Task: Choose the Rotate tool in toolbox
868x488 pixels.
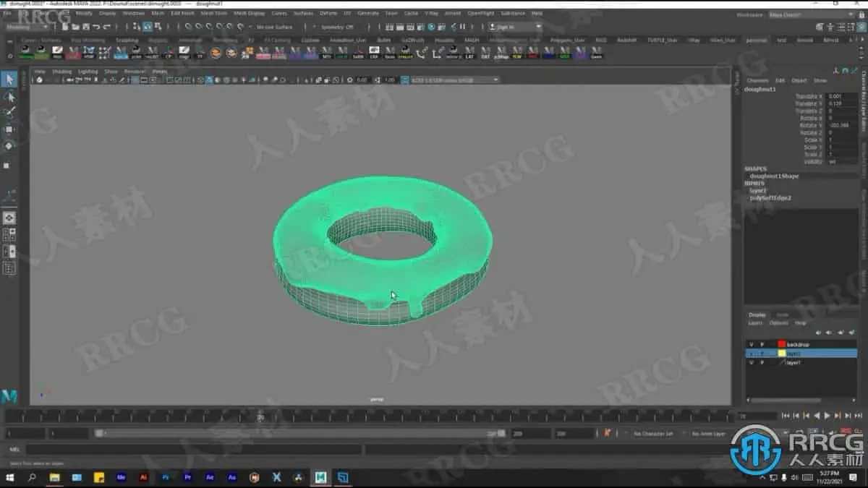Action: (9, 146)
